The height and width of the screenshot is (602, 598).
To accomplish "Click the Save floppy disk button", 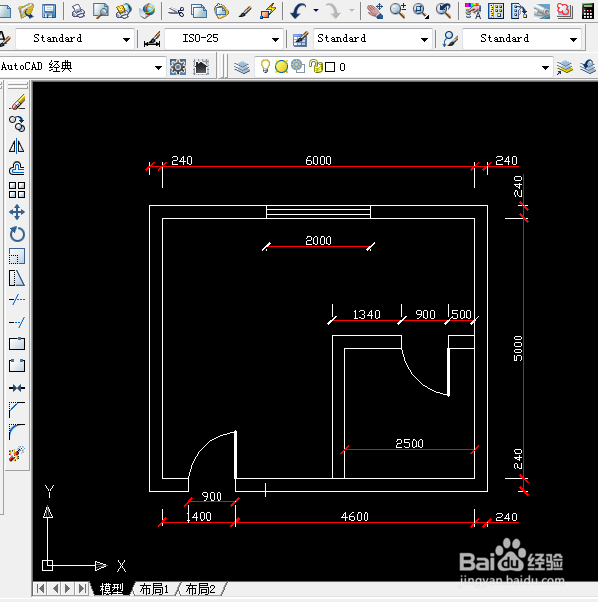I will point(49,11).
